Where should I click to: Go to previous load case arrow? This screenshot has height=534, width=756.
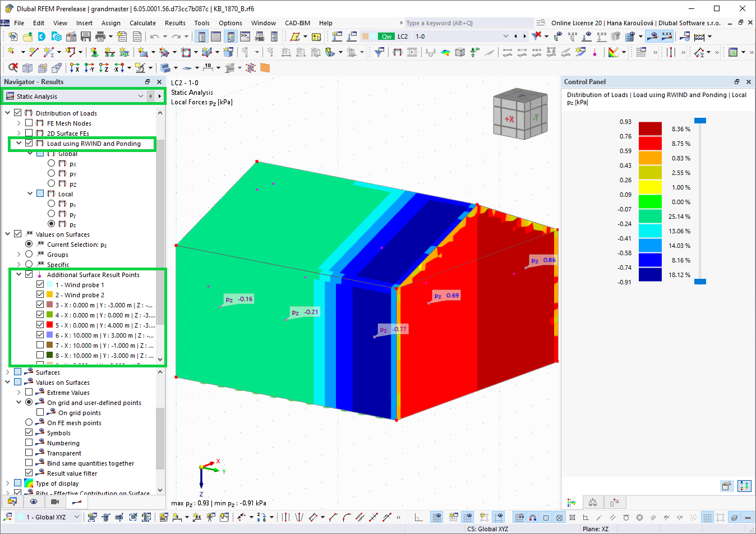point(515,36)
